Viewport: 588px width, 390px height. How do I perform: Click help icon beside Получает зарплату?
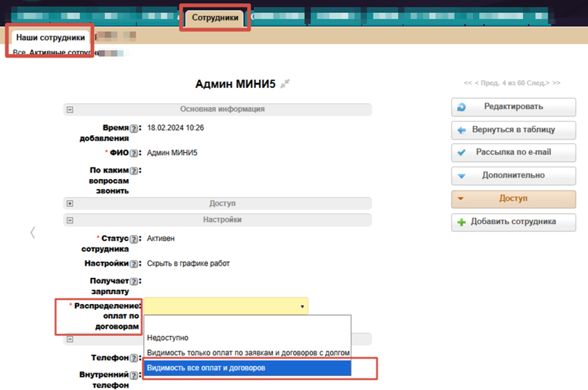[134, 282]
